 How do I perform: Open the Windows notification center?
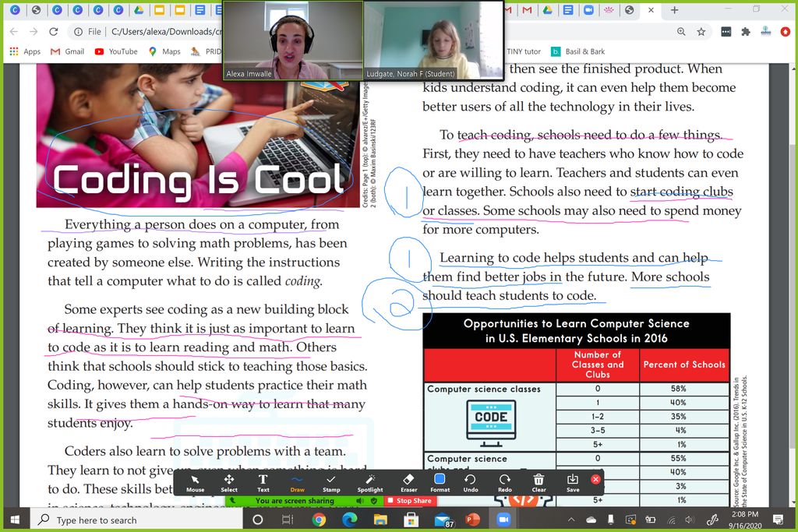click(x=778, y=520)
